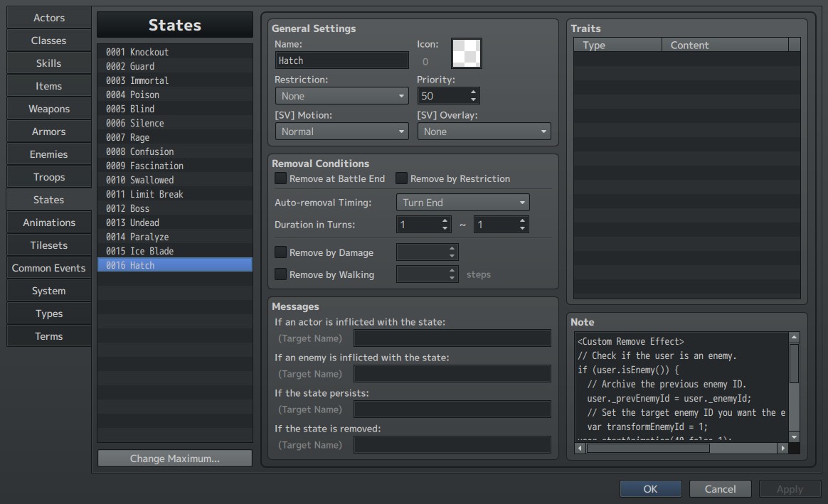The height and width of the screenshot is (504, 828).
Task: Click Note horizontal scroll left arrow
Action: [x=580, y=448]
